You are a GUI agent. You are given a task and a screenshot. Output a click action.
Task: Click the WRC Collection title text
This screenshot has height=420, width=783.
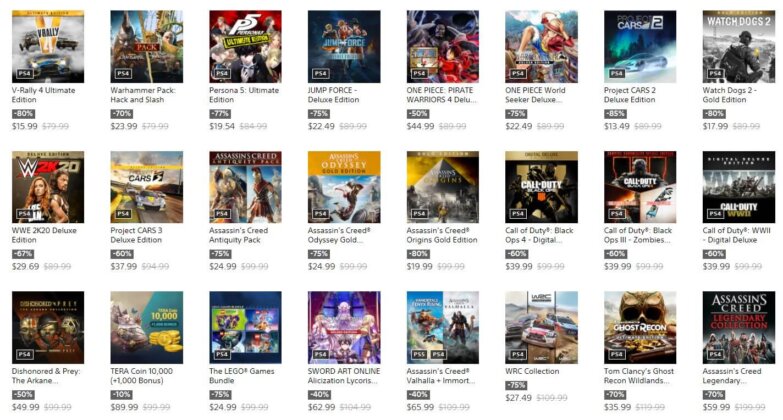[x=532, y=371]
